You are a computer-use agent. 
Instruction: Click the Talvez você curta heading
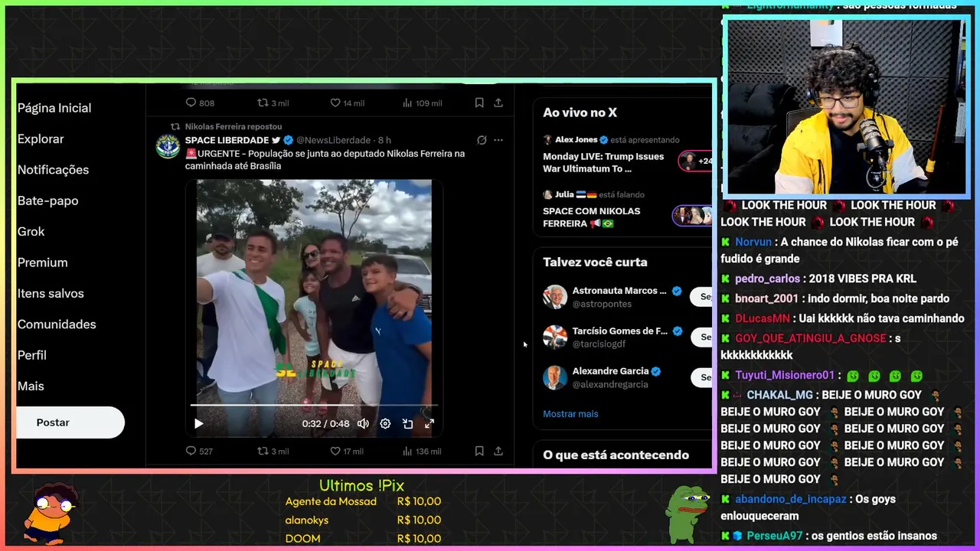595,262
